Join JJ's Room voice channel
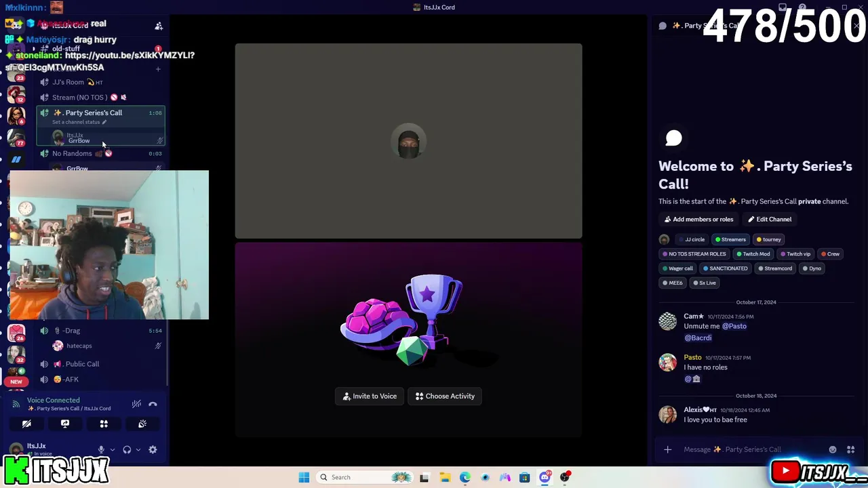The width and height of the screenshot is (868, 488). [100, 82]
